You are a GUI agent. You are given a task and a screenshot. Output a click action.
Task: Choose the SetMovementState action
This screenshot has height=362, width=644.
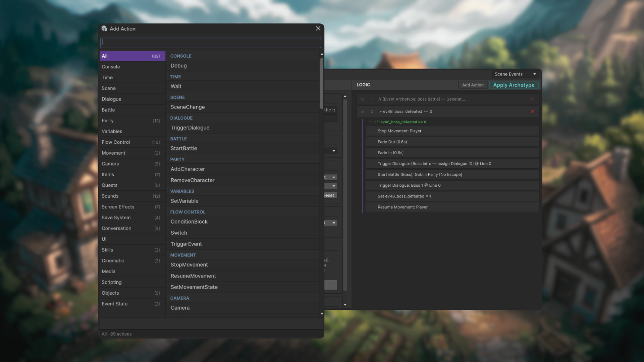(243, 287)
